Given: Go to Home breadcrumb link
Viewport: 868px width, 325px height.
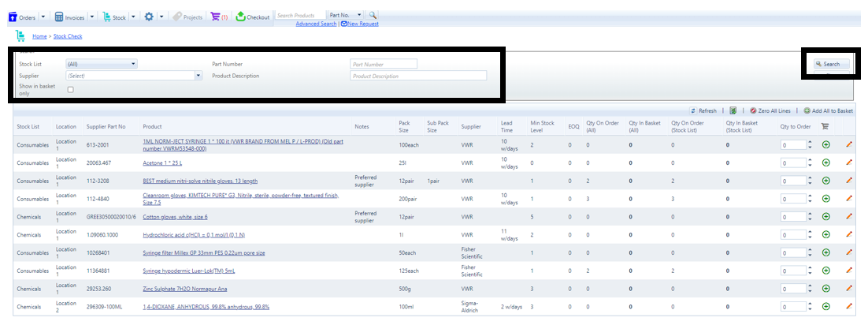Looking at the screenshot, I should tap(39, 36).
